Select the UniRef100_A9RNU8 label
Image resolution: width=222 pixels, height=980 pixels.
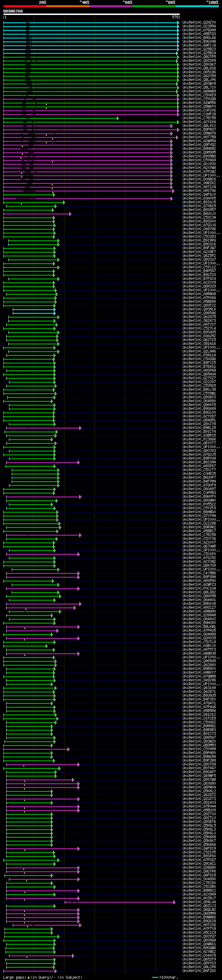pos(199,294)
